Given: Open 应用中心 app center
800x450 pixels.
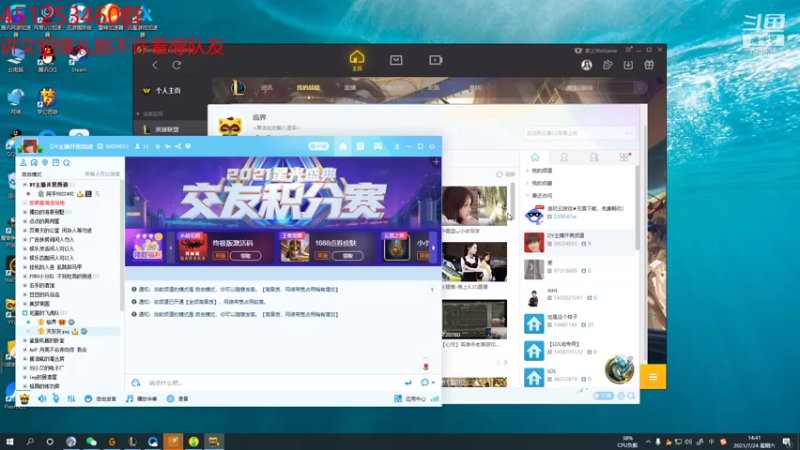Looking at the screenshot, I should [410, 398].
